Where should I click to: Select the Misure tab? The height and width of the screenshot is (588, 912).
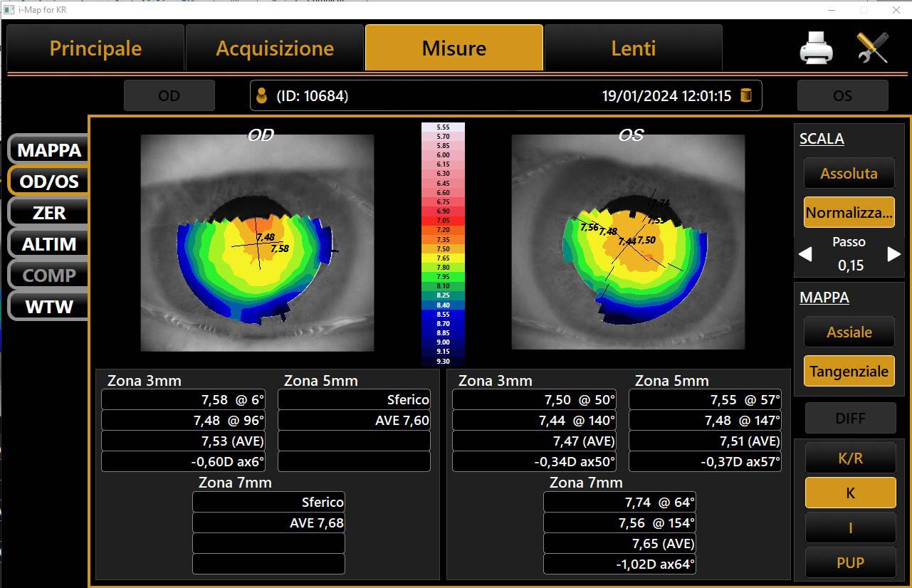(454, 48)
